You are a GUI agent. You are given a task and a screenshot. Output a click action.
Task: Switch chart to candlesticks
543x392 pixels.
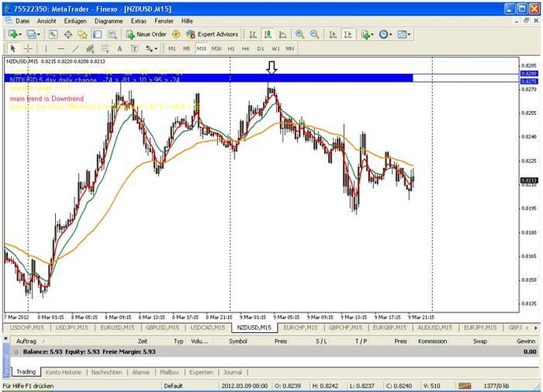268,35
